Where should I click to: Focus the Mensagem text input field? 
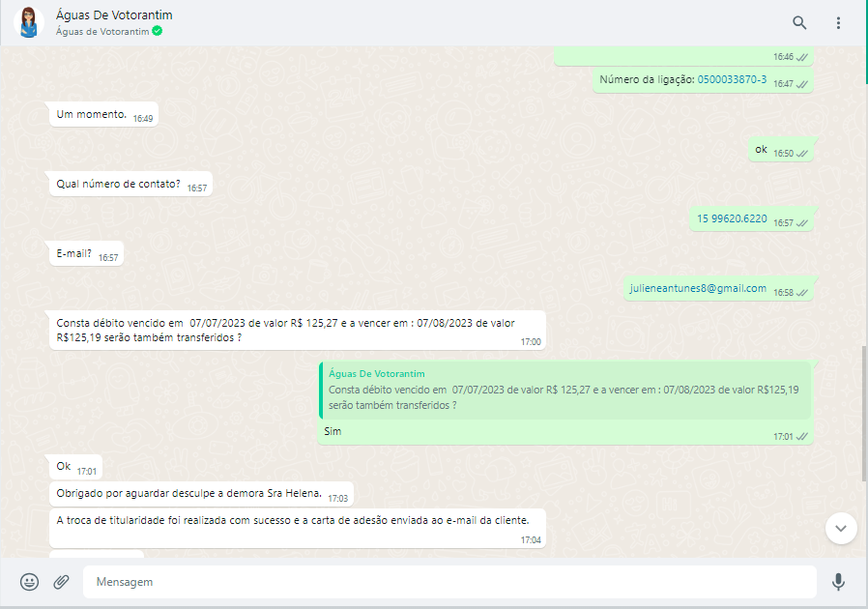pyautogui.click(x=449, y=582)
